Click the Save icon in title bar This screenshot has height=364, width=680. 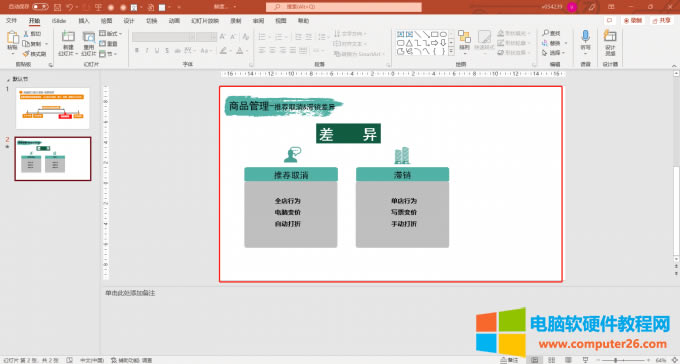click(x=58, y=7)
